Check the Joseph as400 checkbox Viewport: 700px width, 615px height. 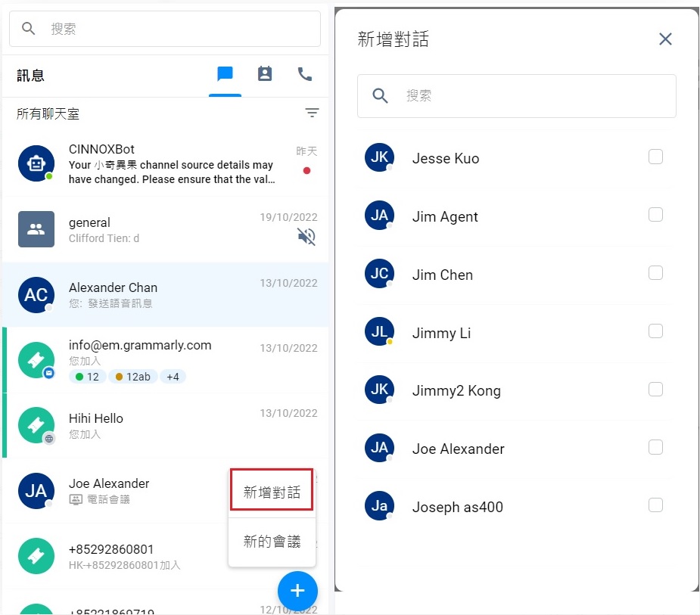tap(655, 505)
